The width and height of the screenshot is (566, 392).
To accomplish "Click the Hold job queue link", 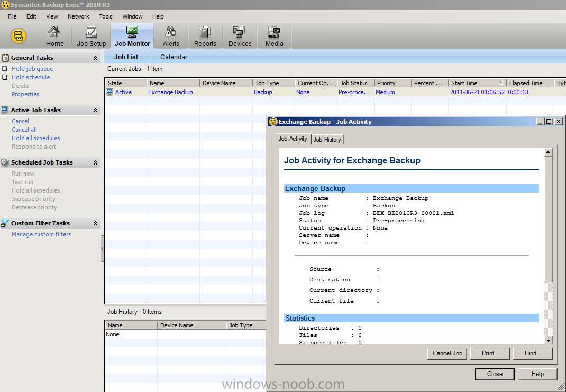I will point(32,69).
